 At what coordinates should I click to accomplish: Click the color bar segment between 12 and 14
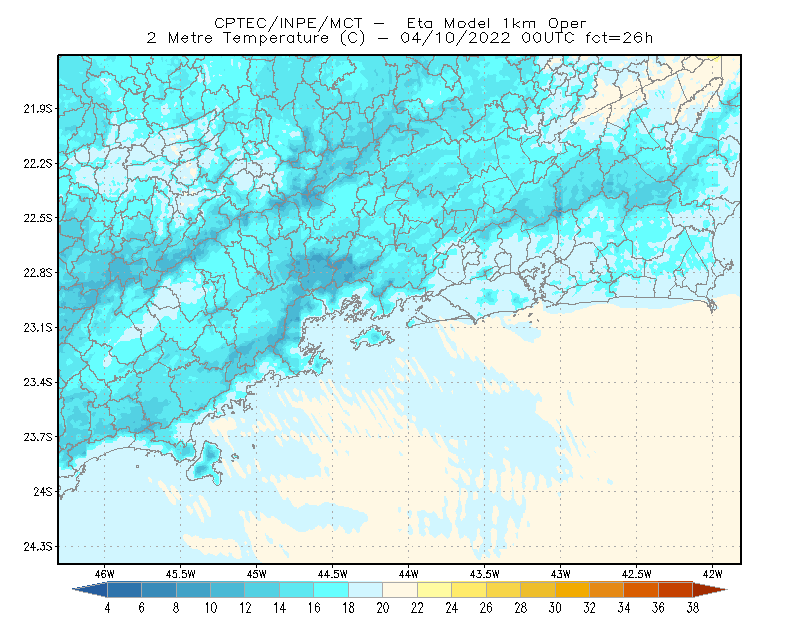pyautogui.click(x=262, y=590)
